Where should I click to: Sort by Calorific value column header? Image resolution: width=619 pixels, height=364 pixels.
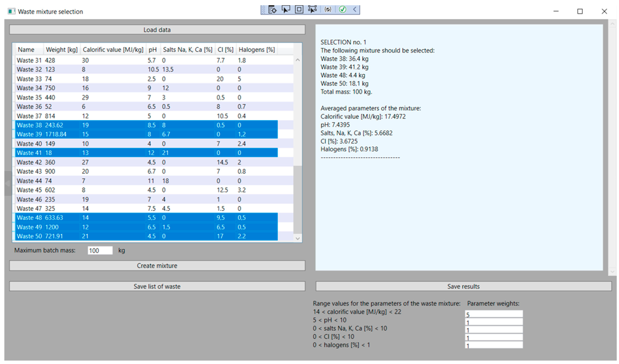(x=113, y=50)
